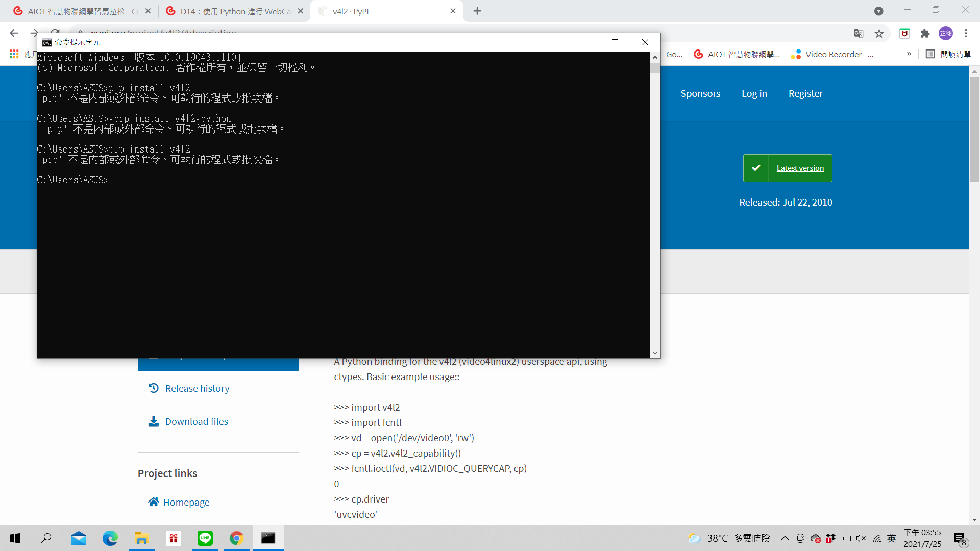Open Google Translate icon in address bar
The image size is (980, 551).
[859, 34]
